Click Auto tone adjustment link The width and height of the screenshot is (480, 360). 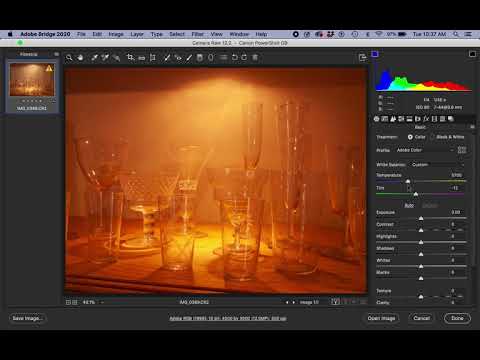[409, 205]
